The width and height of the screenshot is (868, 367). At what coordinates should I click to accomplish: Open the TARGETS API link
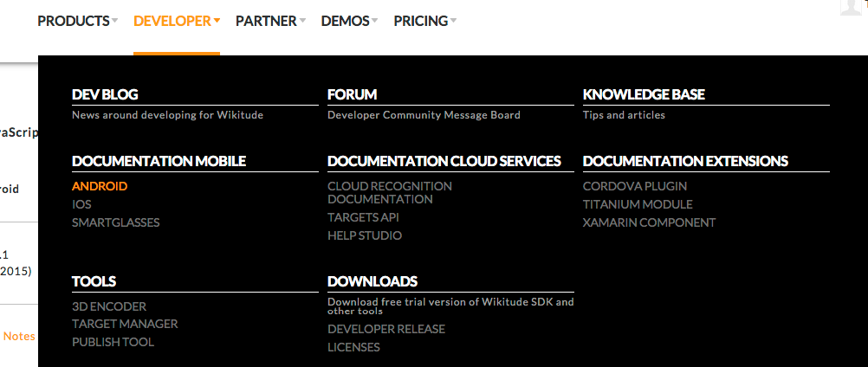click(363, 217)
